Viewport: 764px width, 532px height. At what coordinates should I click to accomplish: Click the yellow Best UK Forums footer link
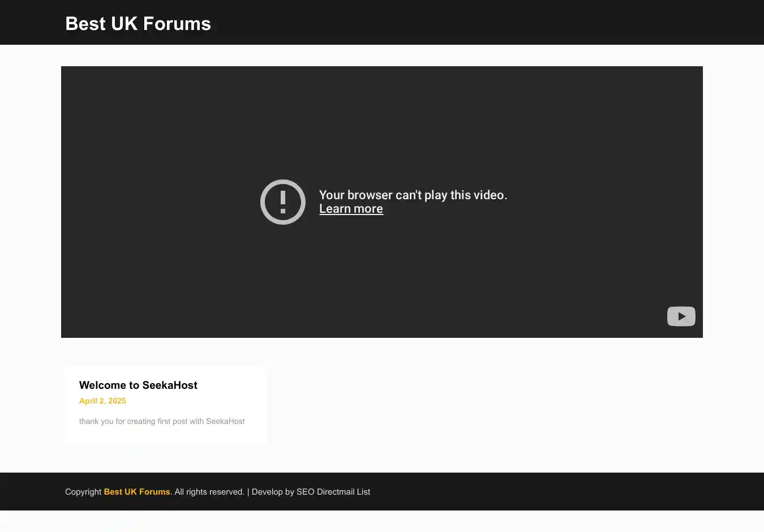tap(136, 492)
